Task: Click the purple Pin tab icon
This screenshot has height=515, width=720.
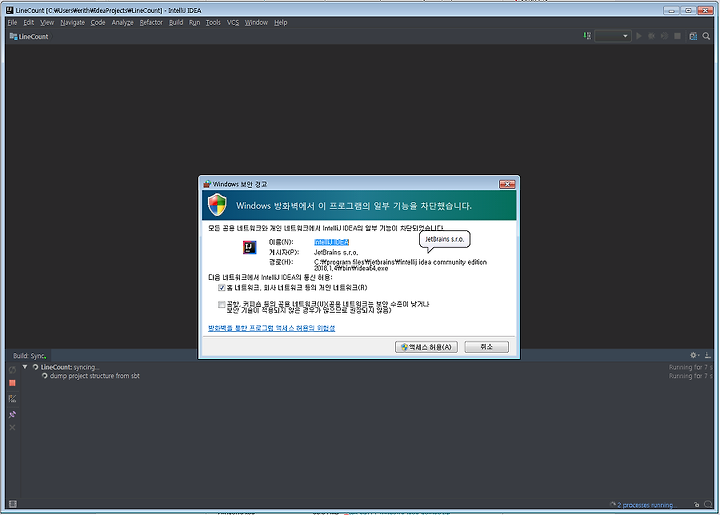Action: 12,414
